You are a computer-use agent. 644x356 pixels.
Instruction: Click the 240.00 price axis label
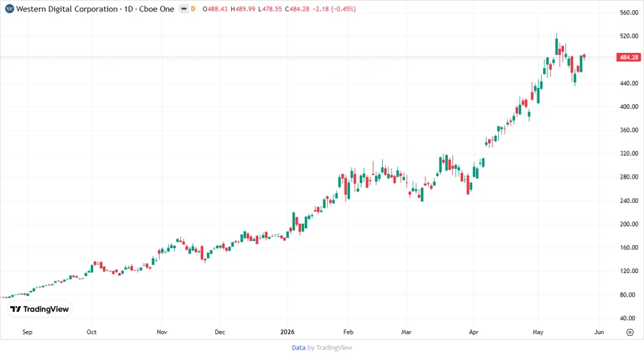[x=629, y=201]
